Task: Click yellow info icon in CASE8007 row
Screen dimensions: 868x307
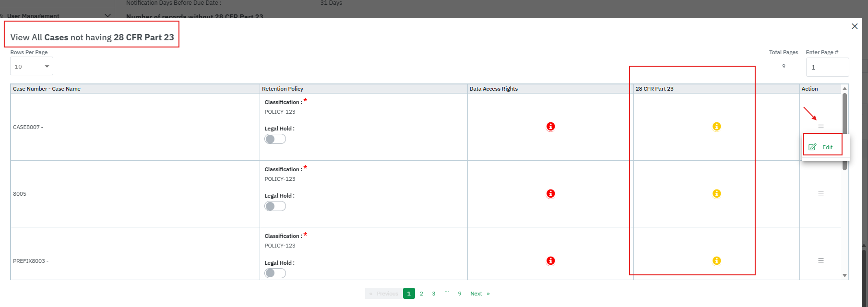Action: 716,127
